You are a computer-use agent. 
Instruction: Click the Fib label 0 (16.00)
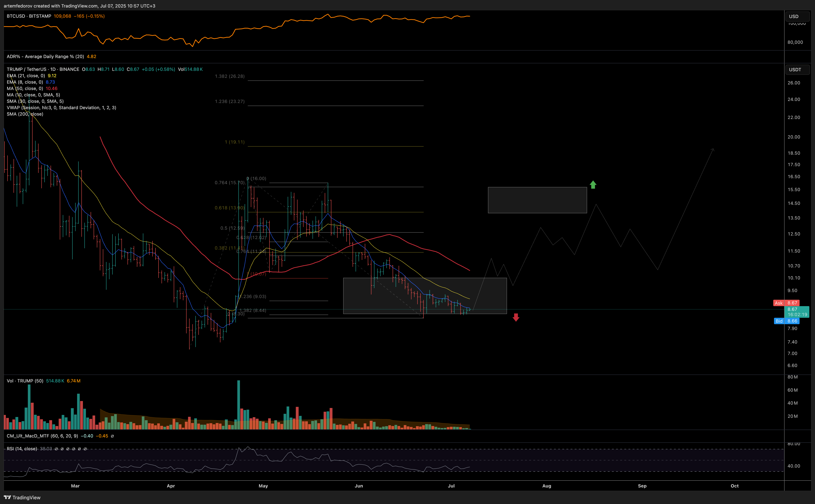tap(256, 179)
